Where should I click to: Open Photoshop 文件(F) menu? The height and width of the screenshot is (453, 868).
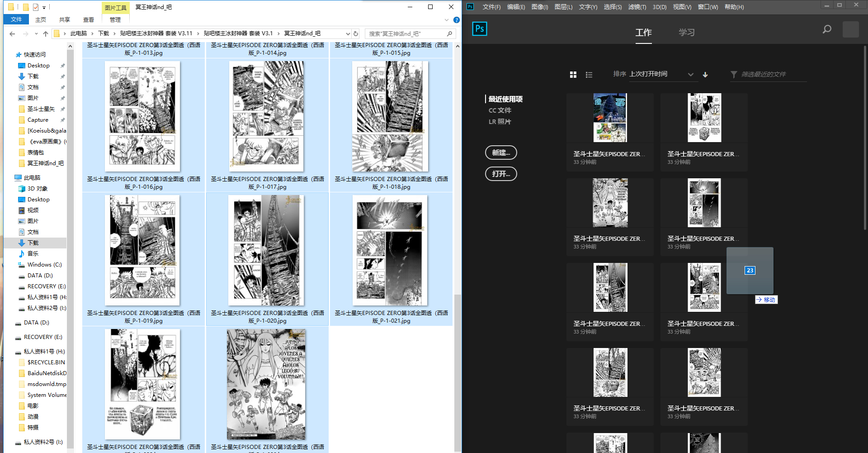(491, 7)
